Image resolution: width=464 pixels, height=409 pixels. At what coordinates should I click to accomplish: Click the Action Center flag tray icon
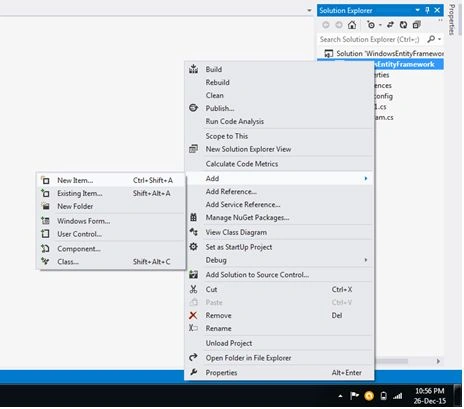[x=354, y=396]
